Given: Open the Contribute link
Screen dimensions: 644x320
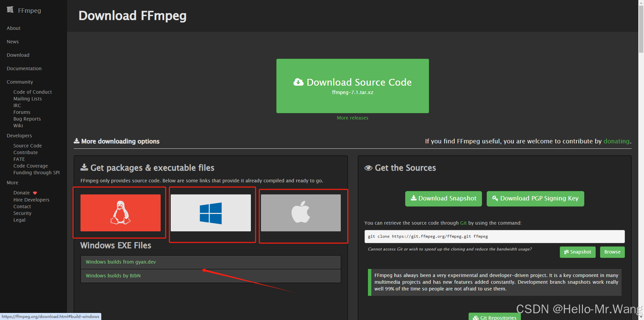Looking at the screenshot, I should click(x=25, y=152).
